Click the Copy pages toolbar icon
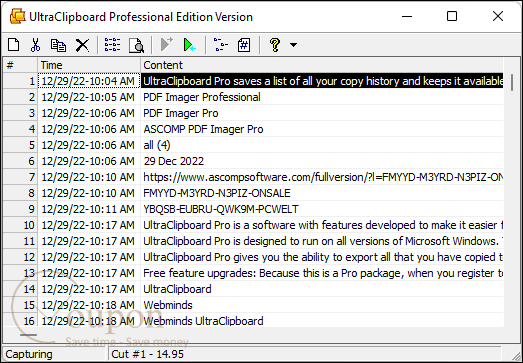The image size is (523, 363). (x=58, y=45)
